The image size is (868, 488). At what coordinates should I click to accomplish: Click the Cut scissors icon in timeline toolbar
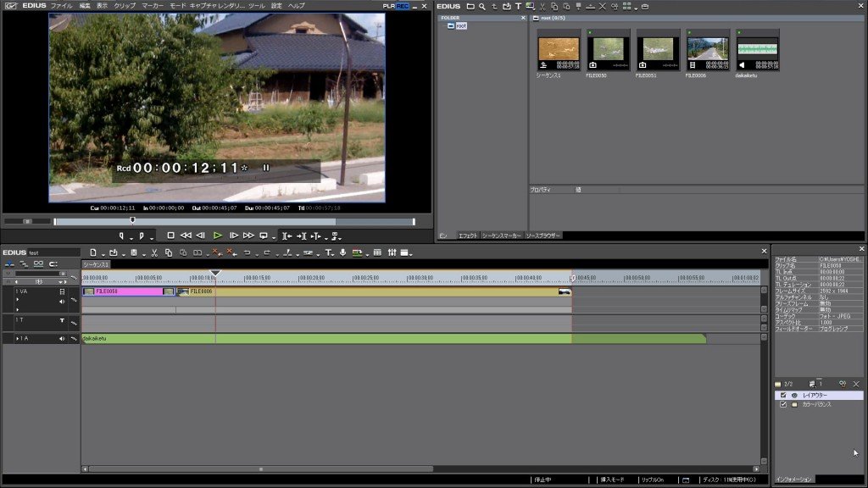(154, 252)
